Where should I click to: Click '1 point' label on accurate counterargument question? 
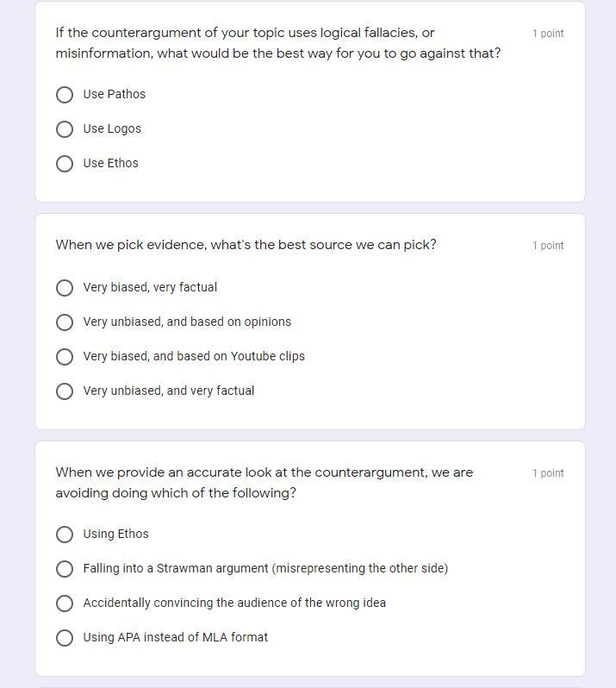pyautogui.click(x=548, y=473)
